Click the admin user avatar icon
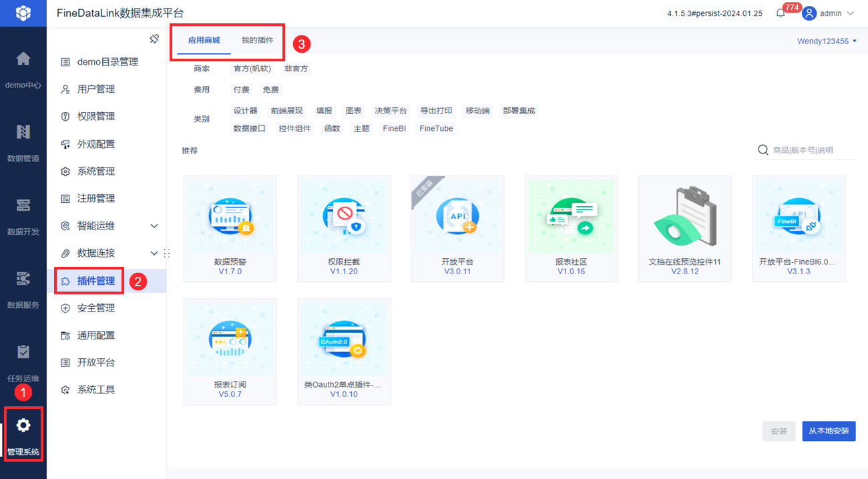Viewport: 868px width, 479px height. pyautogui.click(x=809, y=13)
